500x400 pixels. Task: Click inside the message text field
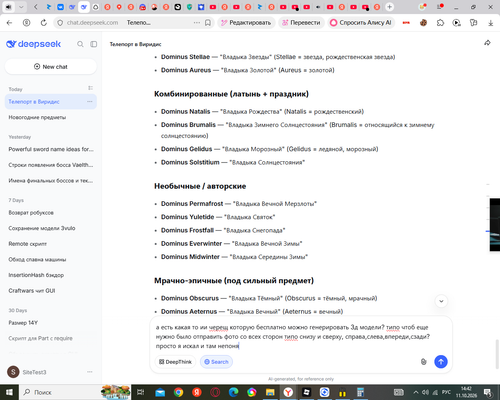tap(293, 337)
